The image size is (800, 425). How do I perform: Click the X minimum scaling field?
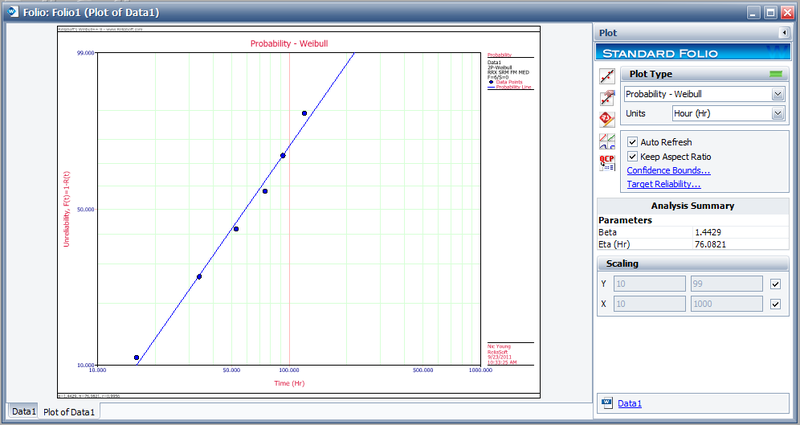[649, 304]
